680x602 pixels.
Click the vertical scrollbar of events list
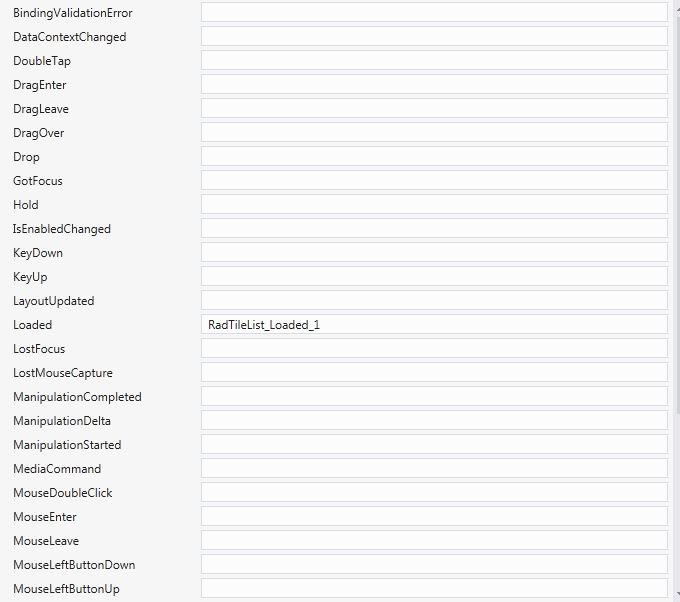point(677,301)
